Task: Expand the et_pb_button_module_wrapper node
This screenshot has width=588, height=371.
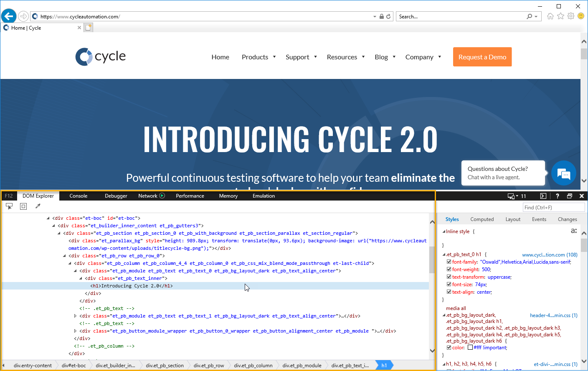Action: pos(75,331)
